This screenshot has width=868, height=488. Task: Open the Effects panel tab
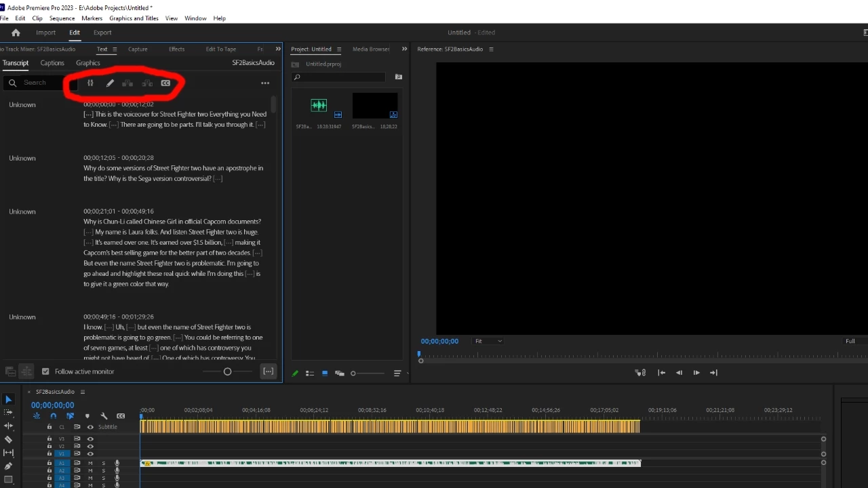tap(176, 49)
